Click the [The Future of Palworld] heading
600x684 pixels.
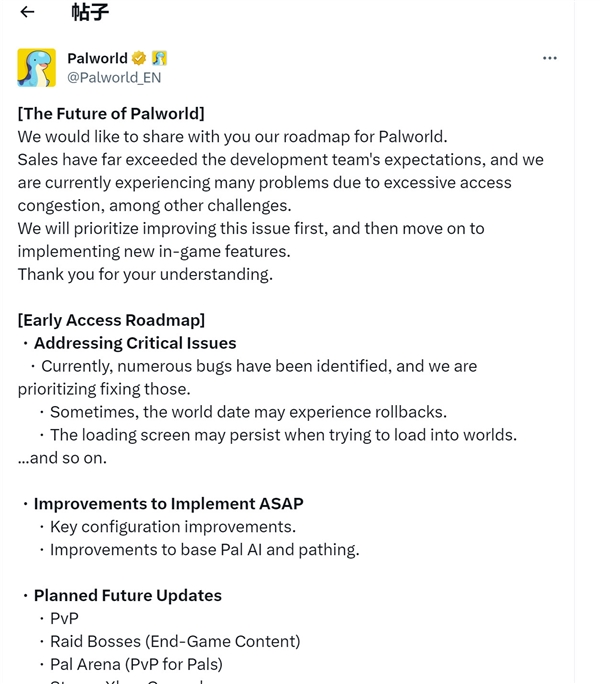pyautogui.click(x=111, y=113)
